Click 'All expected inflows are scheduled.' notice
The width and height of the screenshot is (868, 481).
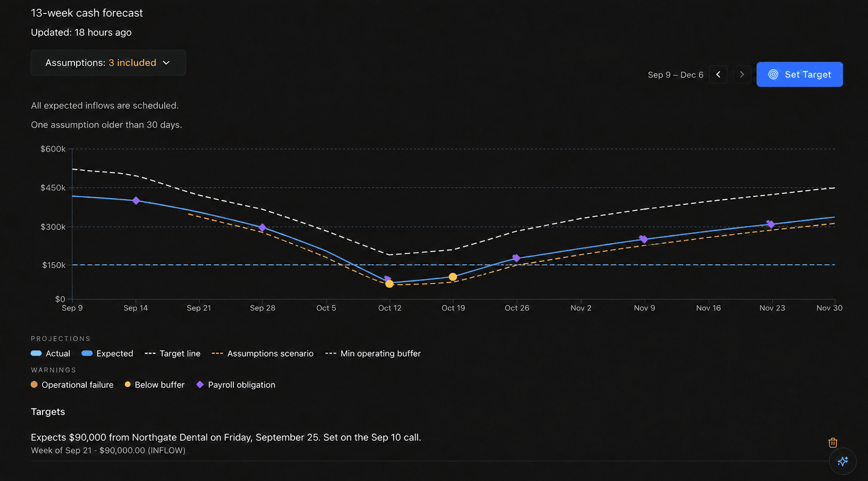pyautogui.click(x=105, y=106)
